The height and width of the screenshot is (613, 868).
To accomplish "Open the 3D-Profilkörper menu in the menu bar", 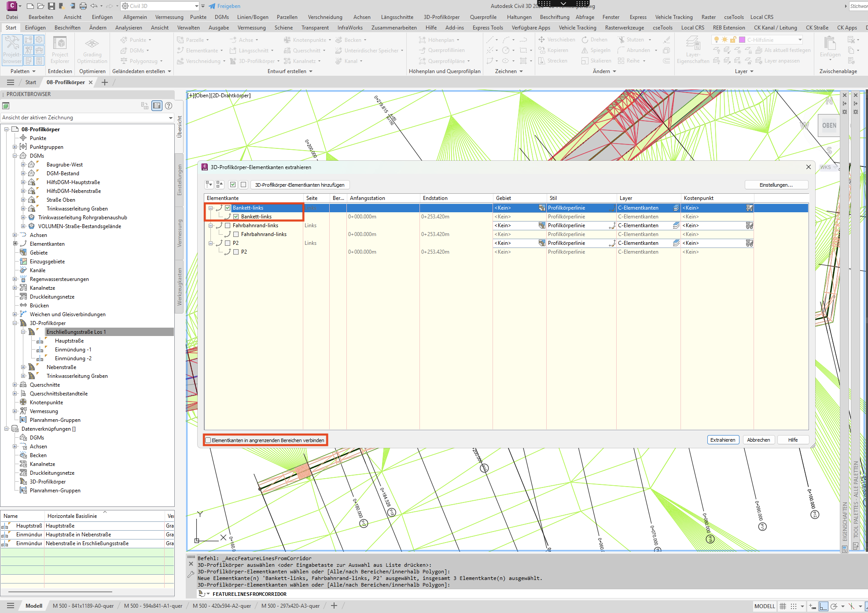I will pos(441,17).
